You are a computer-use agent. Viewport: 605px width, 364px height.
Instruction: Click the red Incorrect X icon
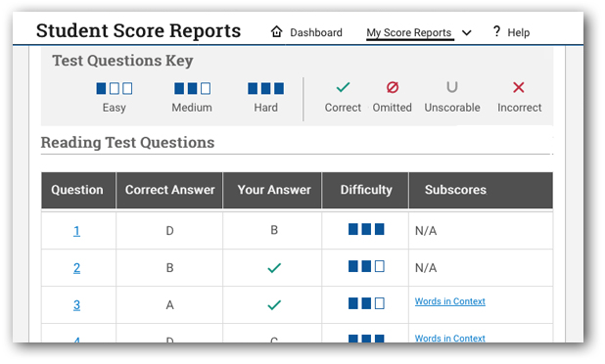519,87
